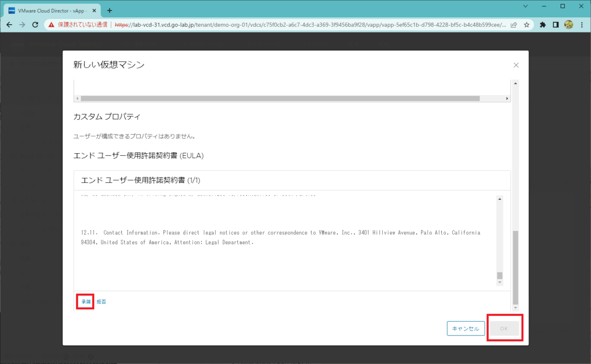Click EULA text scrollbar down arrow
Viewport: 591px width, 364px height.
tap(500, 282)
